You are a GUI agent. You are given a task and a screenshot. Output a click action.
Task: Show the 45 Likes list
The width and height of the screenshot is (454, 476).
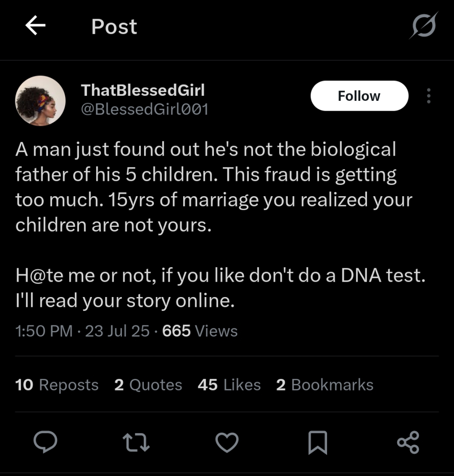229,385
